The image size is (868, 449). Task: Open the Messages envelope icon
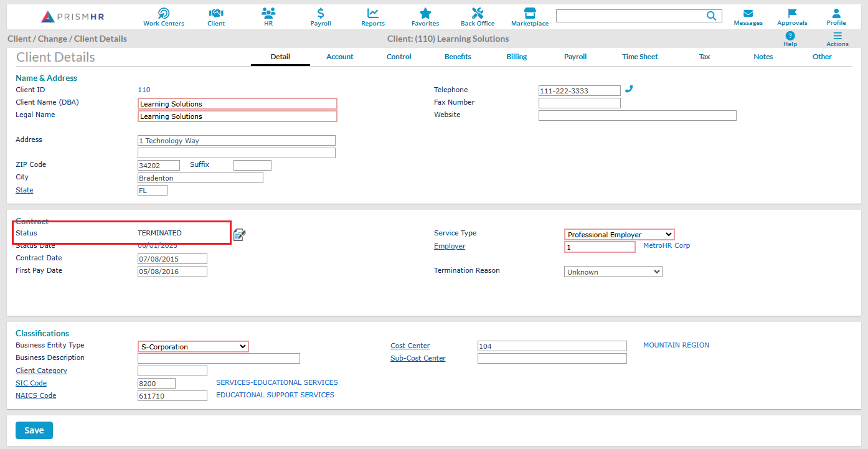(x=748, y=13)
